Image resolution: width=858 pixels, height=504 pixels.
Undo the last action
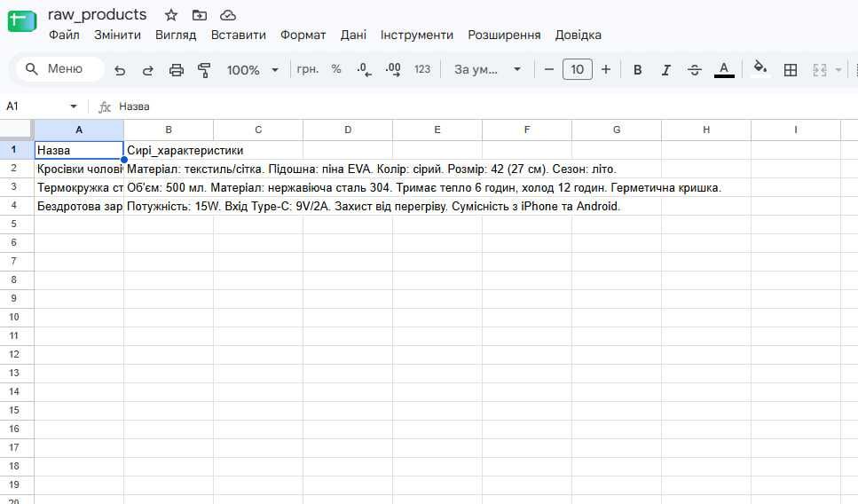120,70
